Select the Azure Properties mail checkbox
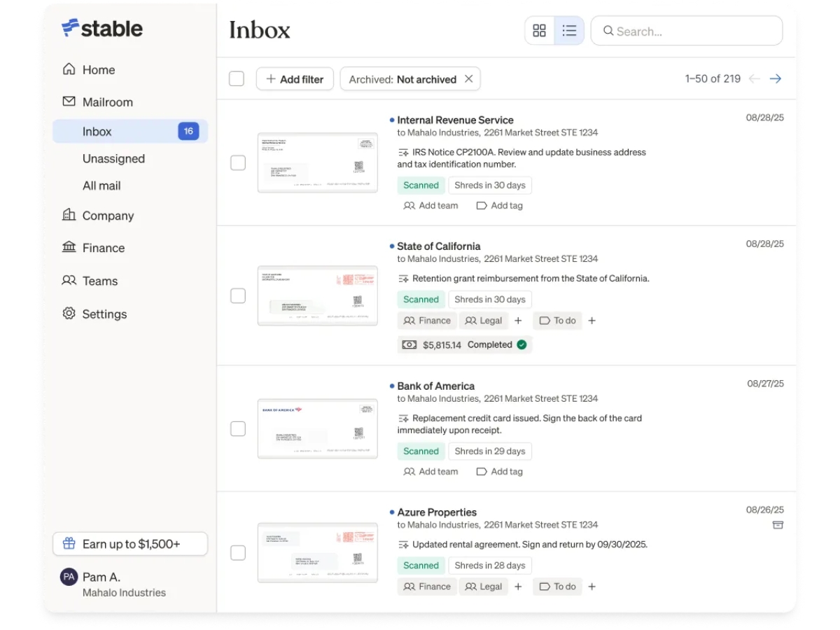This screenshot has height=630, width=840. [x=238, y=553]
